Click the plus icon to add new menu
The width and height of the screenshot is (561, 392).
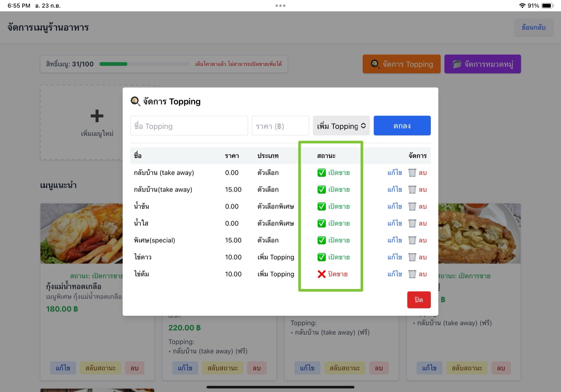(x=97, y=116)
